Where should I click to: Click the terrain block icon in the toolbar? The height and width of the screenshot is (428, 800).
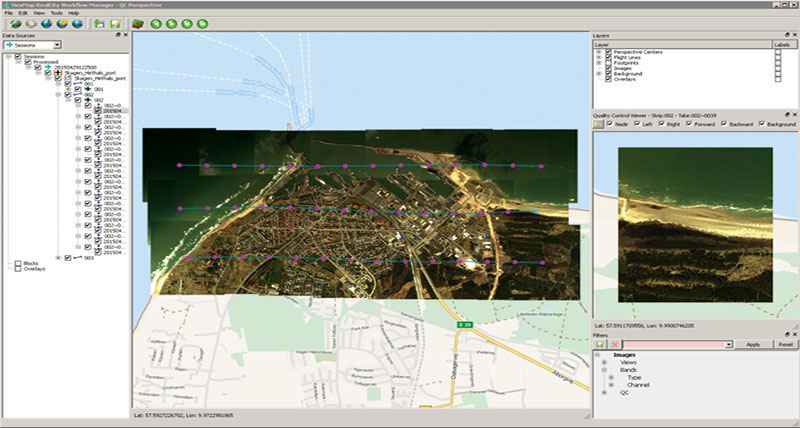138,23
